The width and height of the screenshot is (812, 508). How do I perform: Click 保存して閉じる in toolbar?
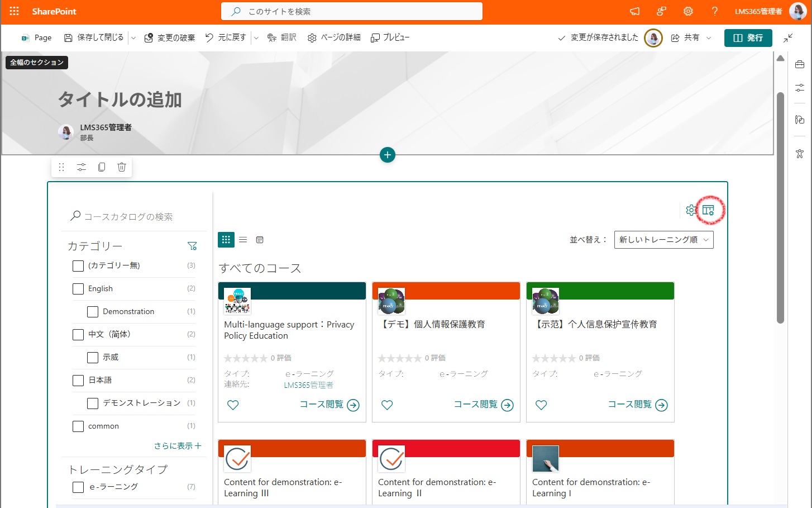click(94, 37)
